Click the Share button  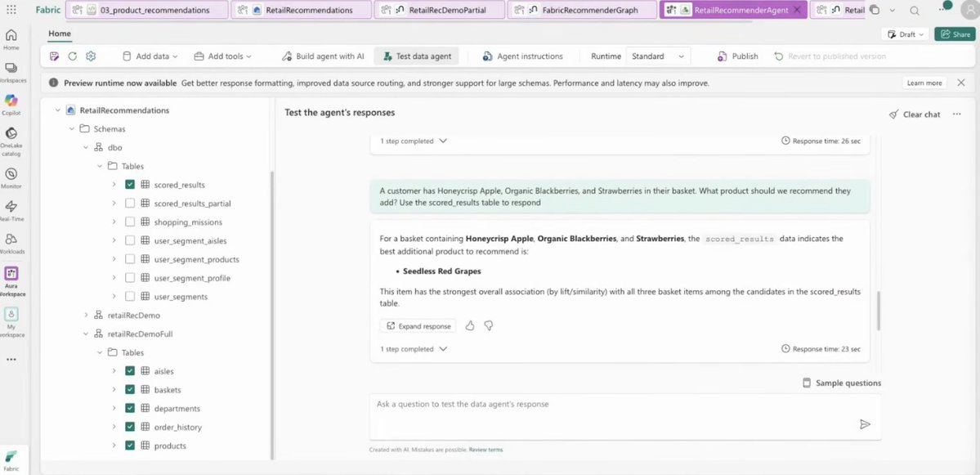[x=955, y=34]
